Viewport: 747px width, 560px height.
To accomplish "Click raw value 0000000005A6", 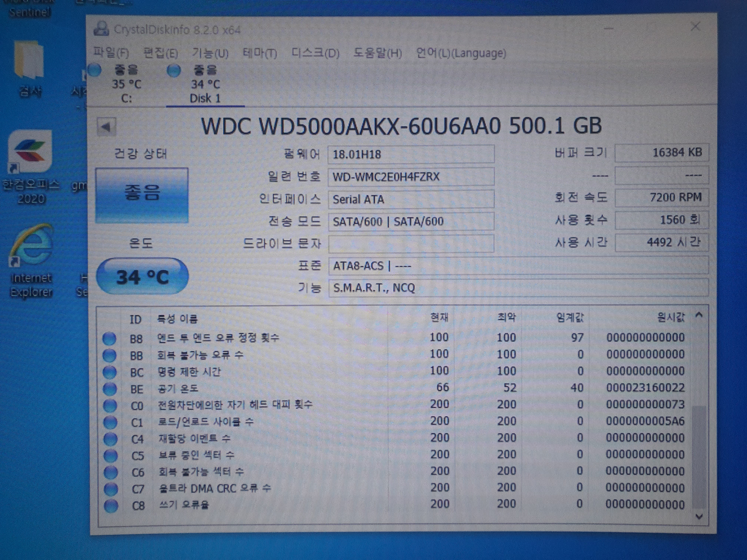I will click(645, 421).
